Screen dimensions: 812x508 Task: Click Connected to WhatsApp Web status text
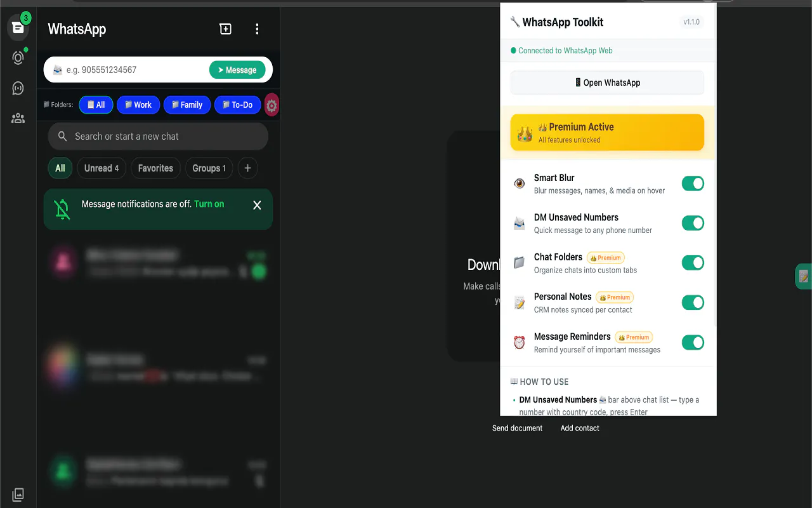click(x=565, y=51)
